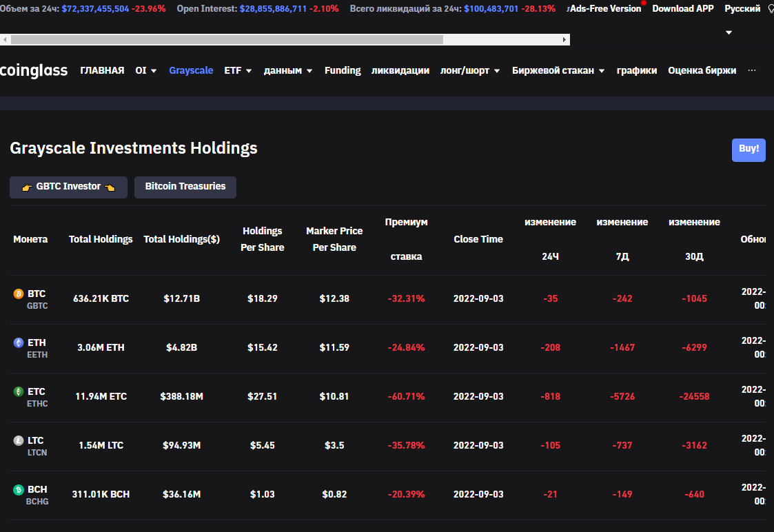Image resolution: width=774 pixels, height=532 pixels.
Task: Click the Open Interest $28,855,886,711 value
Action: click(x=273, y=9)
